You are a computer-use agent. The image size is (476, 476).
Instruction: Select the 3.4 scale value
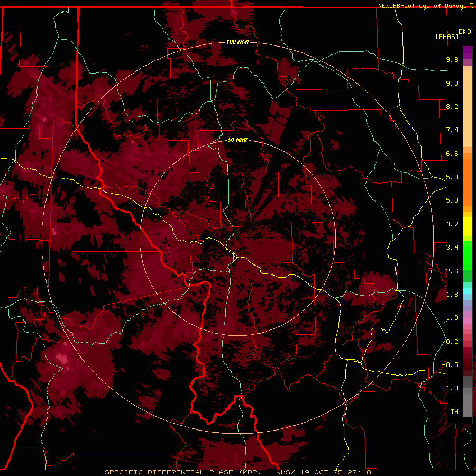point(452,248)
